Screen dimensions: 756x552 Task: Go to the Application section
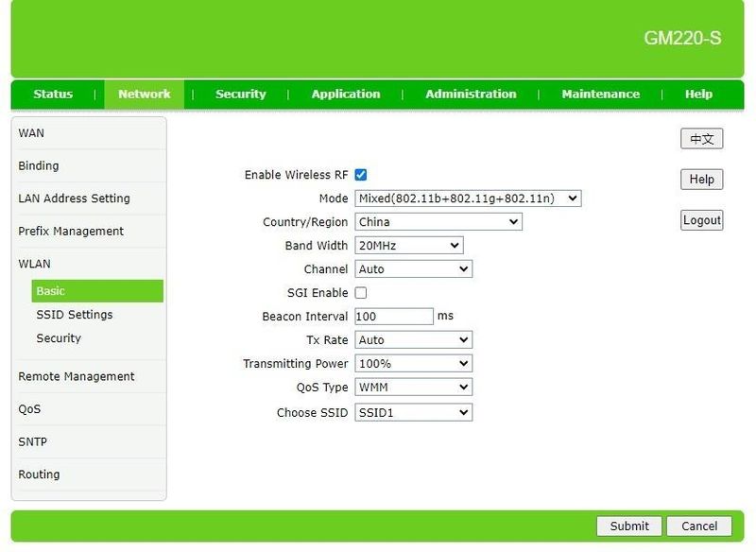[345, 94]
